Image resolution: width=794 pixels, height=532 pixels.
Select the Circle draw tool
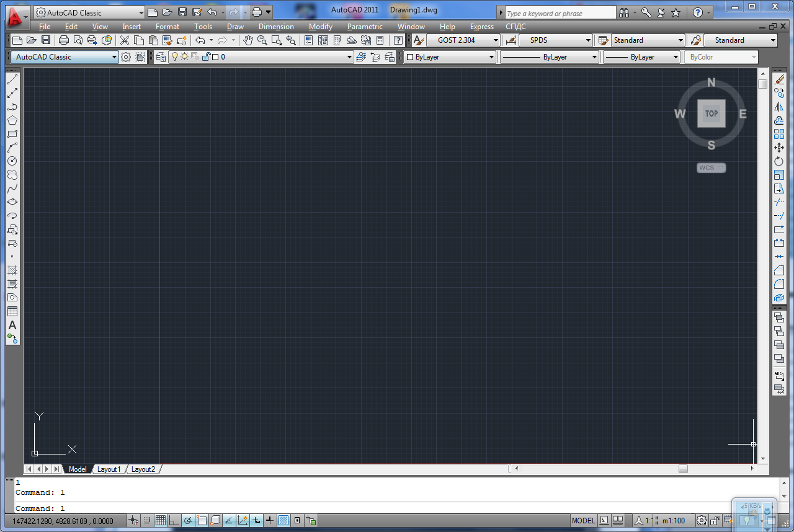point(12,161)
